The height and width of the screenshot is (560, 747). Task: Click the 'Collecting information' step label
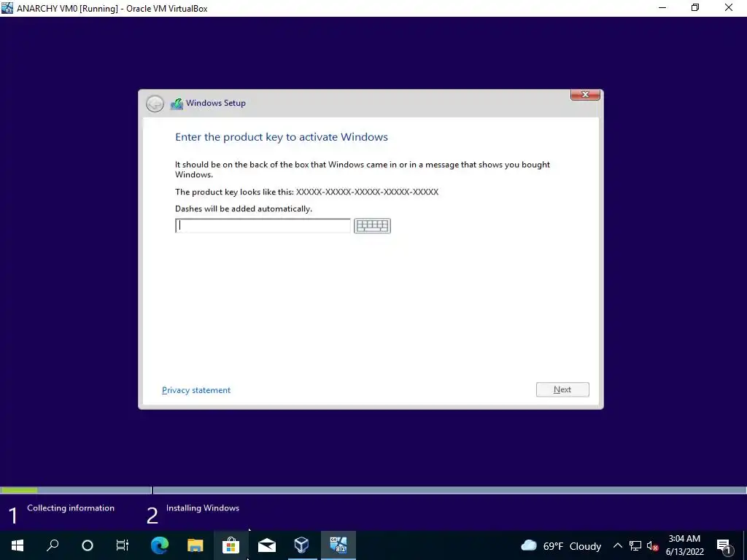coord(71,508)
